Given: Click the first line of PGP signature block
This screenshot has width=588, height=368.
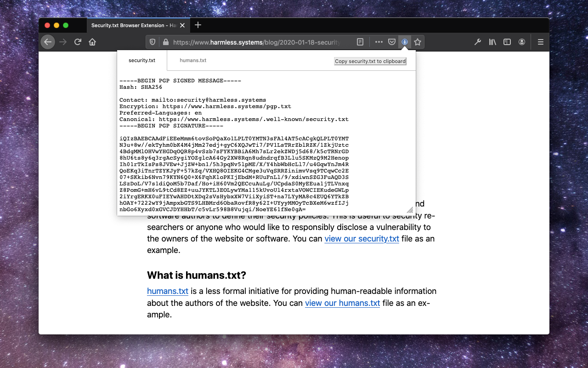Looking at the screenshot, I should click(x=234, y=138).
